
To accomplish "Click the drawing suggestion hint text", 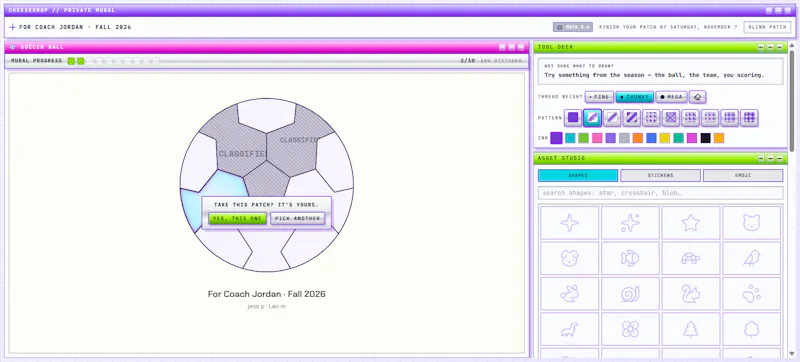I will coord(655,75).
